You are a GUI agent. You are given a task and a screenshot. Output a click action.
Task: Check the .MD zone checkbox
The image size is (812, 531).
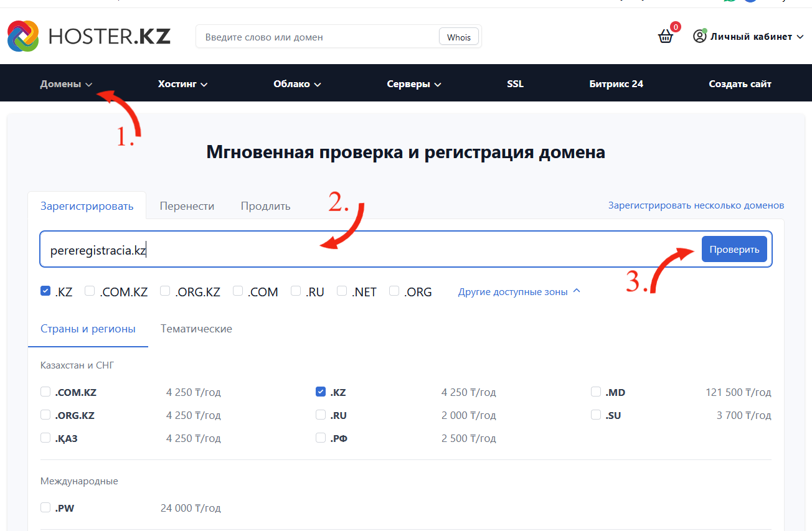click(x=596, y=392)
